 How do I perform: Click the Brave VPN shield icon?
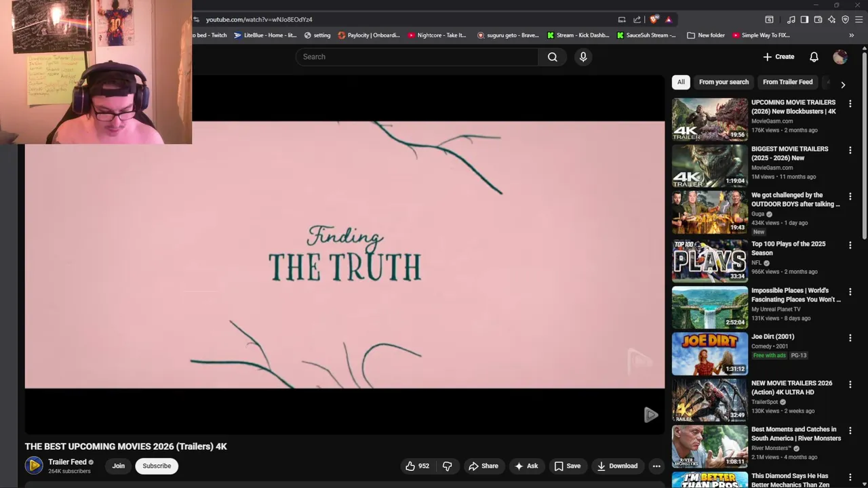pos(845,20)
